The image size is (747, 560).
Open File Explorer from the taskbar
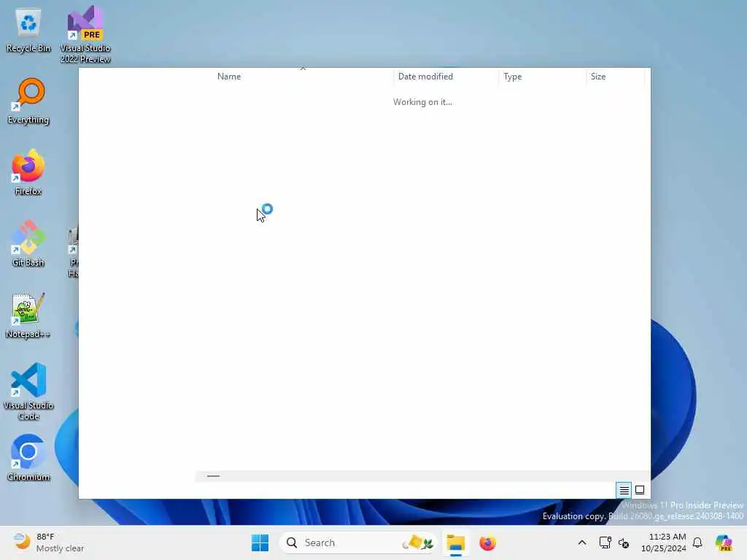[455, 542]
